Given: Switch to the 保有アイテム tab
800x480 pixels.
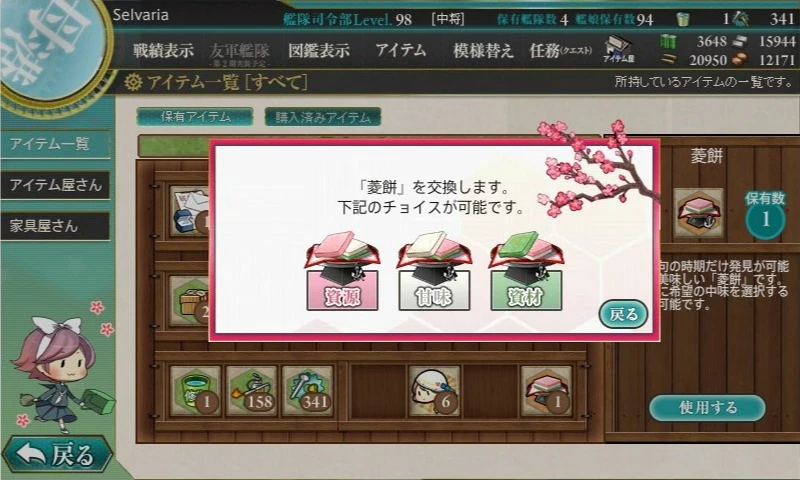Looking at the screenshot, I should (195, 117).
